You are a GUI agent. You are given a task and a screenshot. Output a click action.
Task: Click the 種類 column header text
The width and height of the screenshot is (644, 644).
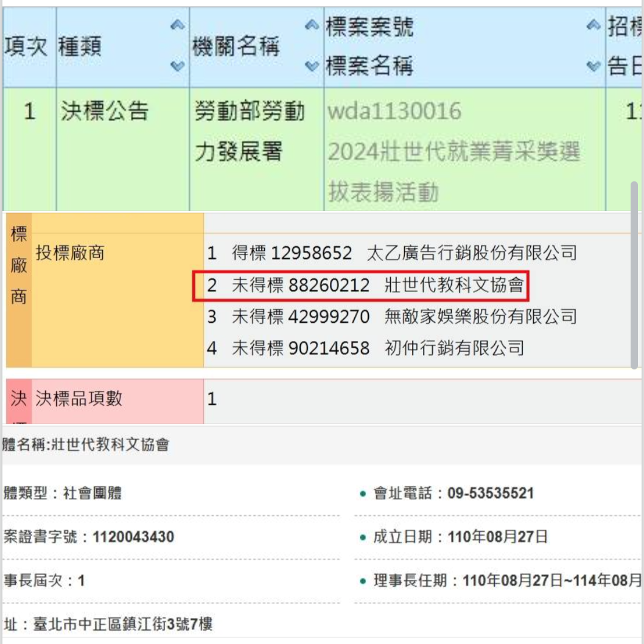click(80, 46)
